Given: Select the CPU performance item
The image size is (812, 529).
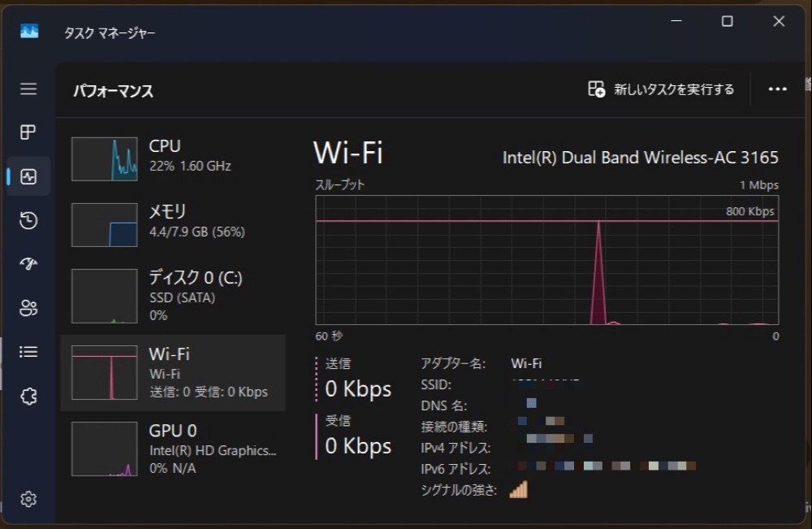Looking at the screenshot, I should (x=173, y=158).
